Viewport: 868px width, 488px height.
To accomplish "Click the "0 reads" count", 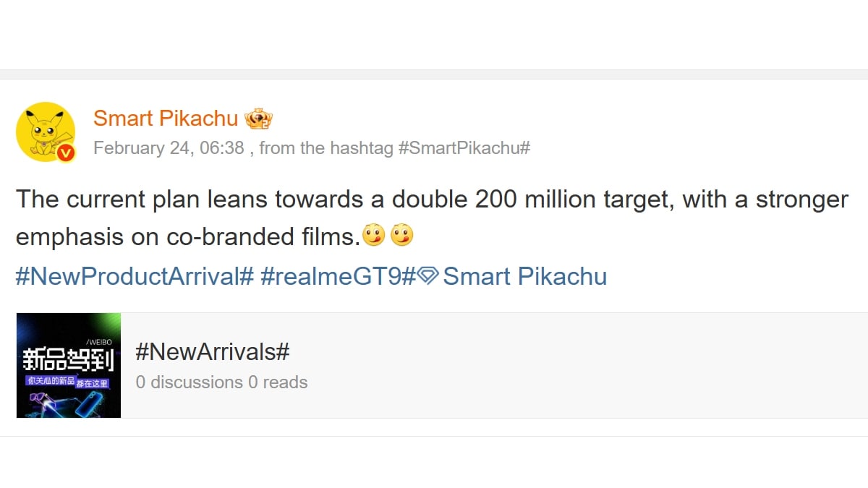I will click(x=278, y=382).
